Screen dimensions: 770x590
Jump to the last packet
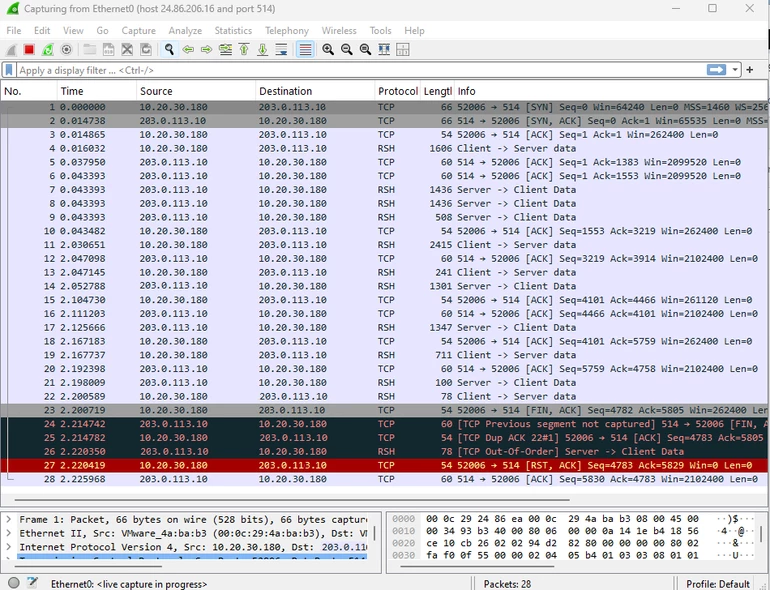pyautogui.click(x=263, y=50)
